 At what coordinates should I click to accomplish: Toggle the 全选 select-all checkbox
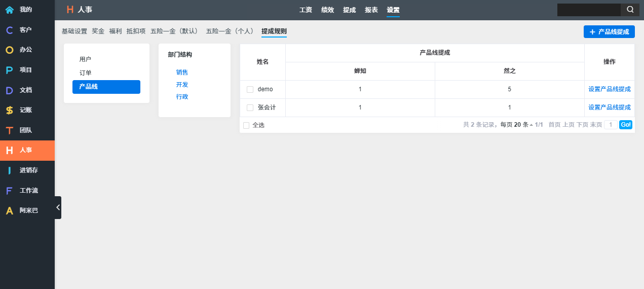click(246, 125)
